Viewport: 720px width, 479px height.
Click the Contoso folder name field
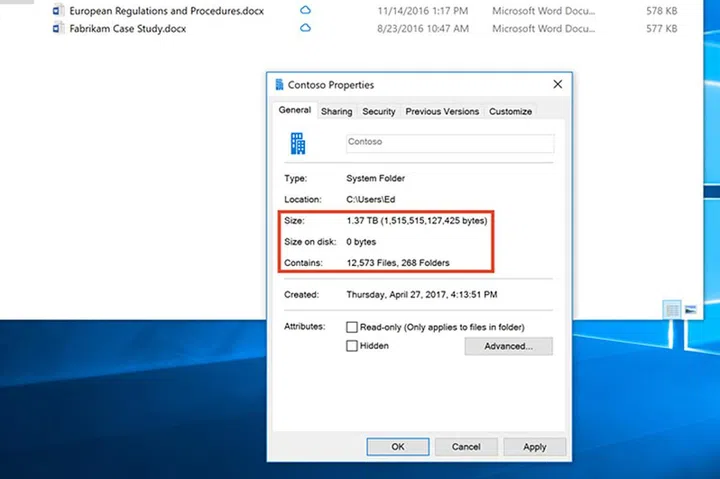tap(449, 143)
